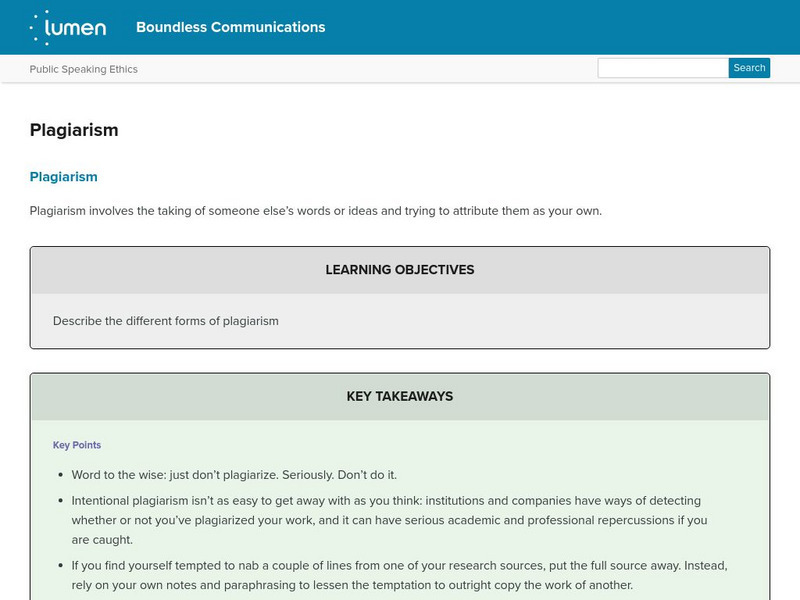
Task: Click the Learning Objectives box header
Action: (x=400, y=270)
